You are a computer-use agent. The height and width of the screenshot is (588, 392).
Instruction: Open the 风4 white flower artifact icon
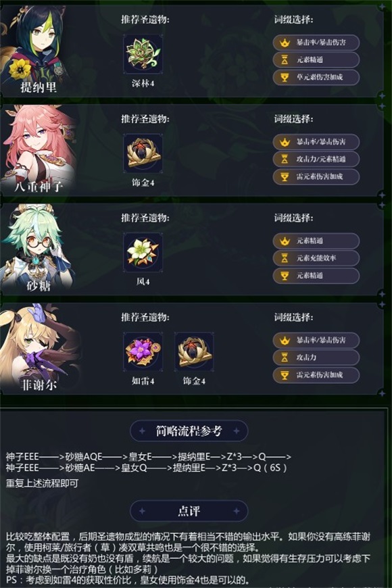pos(143,253)
